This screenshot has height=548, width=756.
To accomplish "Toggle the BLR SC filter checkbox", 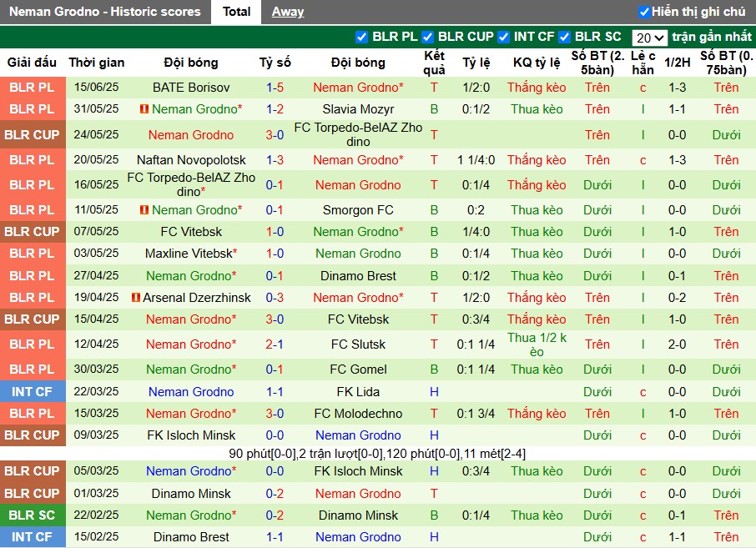I will tap(565, 37).
